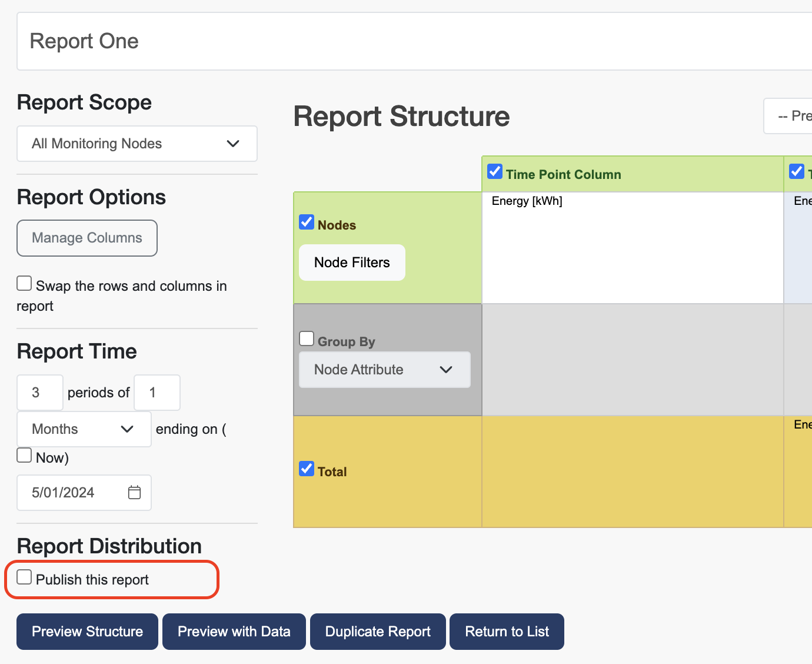Open the calendar date picker icon
812x664 pixels.
(x=134, y=492)
